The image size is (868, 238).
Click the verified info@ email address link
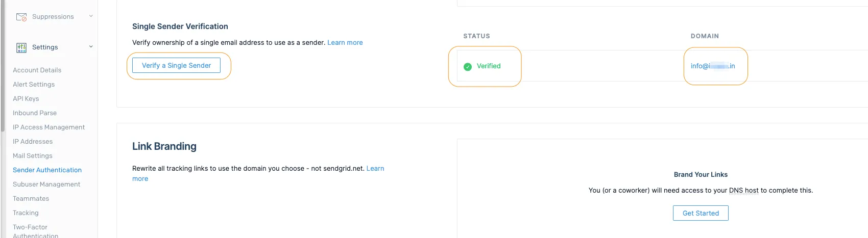coord(712,66)
